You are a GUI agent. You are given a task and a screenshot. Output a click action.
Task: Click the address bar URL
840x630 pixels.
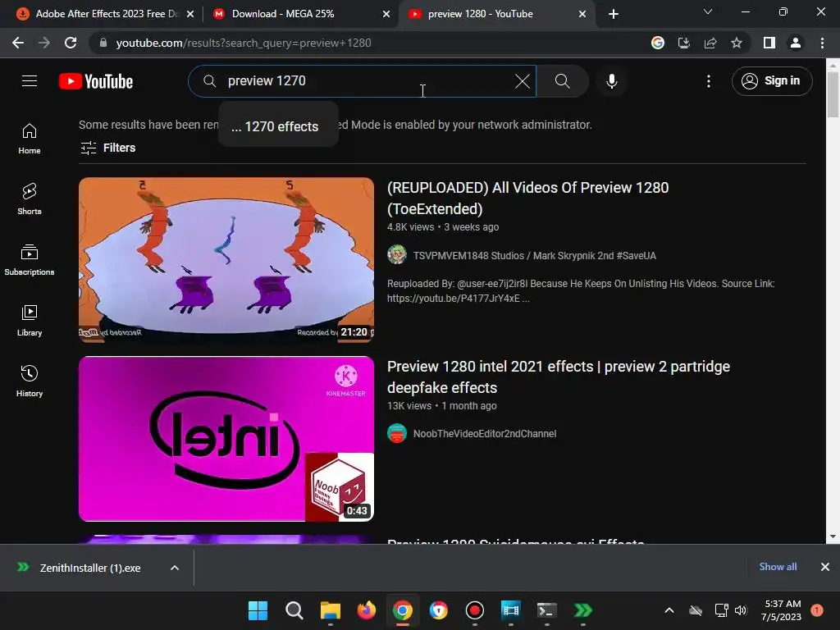(x=243, y=43)
